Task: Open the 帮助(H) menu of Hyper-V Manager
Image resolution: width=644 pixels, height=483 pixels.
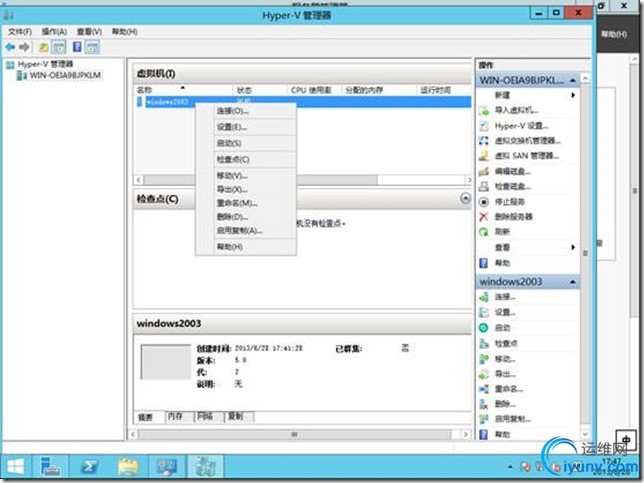Action: (124, 32)
